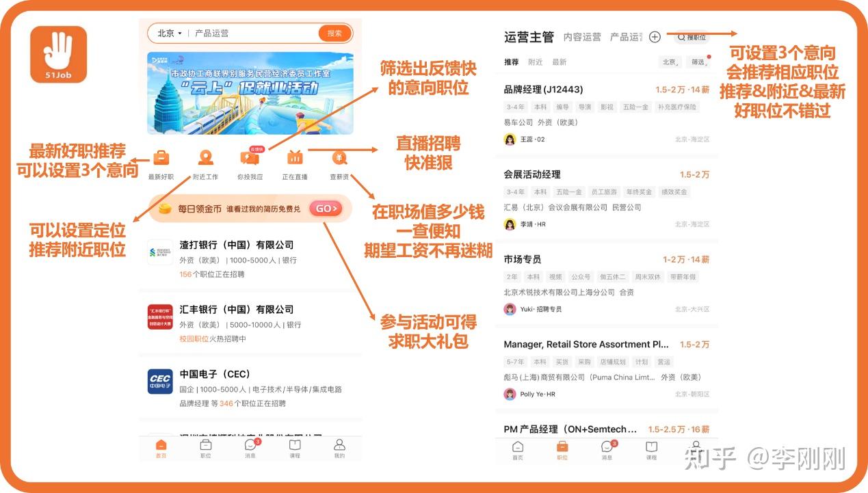Tap the 正在直播 live recruiting icon
The image size is (868, 493).
(295, 157)
